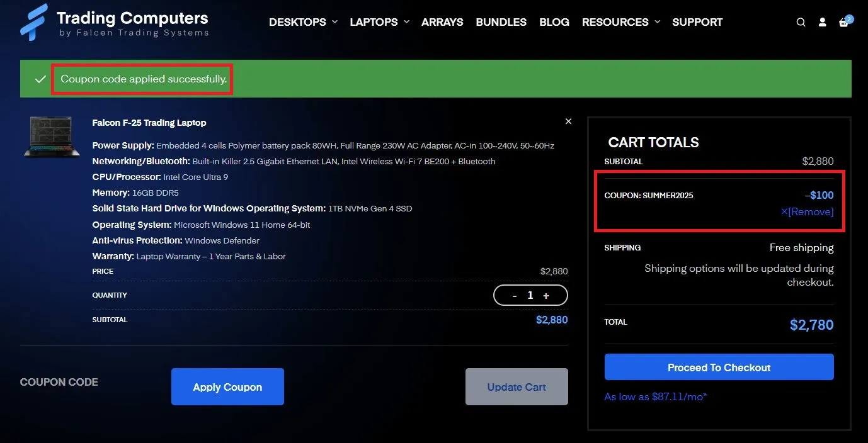This screenshot has width=868, height=443.
Task: Increase quantity with plus button
Action: (x=546, y=295)
